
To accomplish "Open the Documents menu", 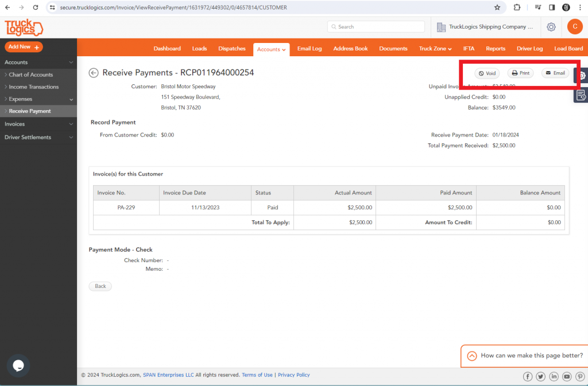I will (x=393, y=49).
